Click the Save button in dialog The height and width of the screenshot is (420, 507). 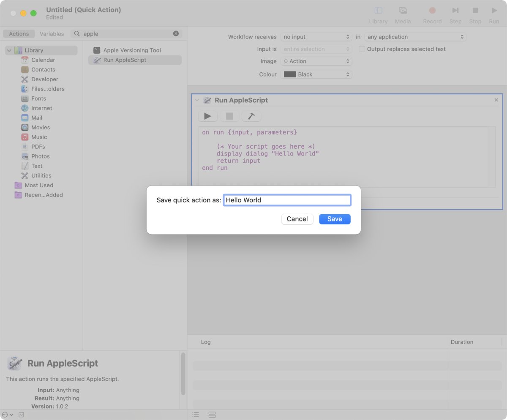pyautogui.click(x=335, y=219)
